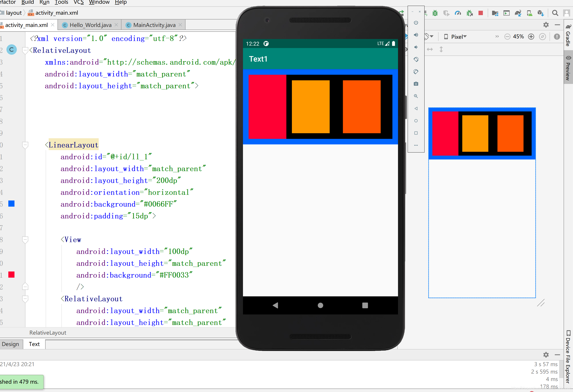
Task: Zoom in the layout preview with plus control
Action: pos(531,36)
